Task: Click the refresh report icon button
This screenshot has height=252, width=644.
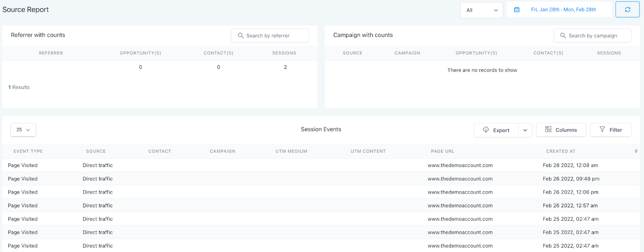Action: (627, 10)
